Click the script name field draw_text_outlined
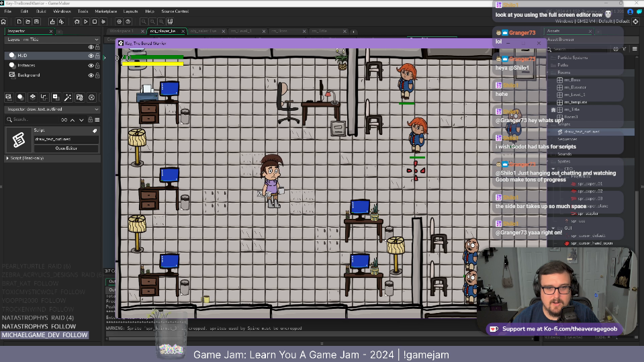Screen dimensions: 644x362 [x=66, y=139]
